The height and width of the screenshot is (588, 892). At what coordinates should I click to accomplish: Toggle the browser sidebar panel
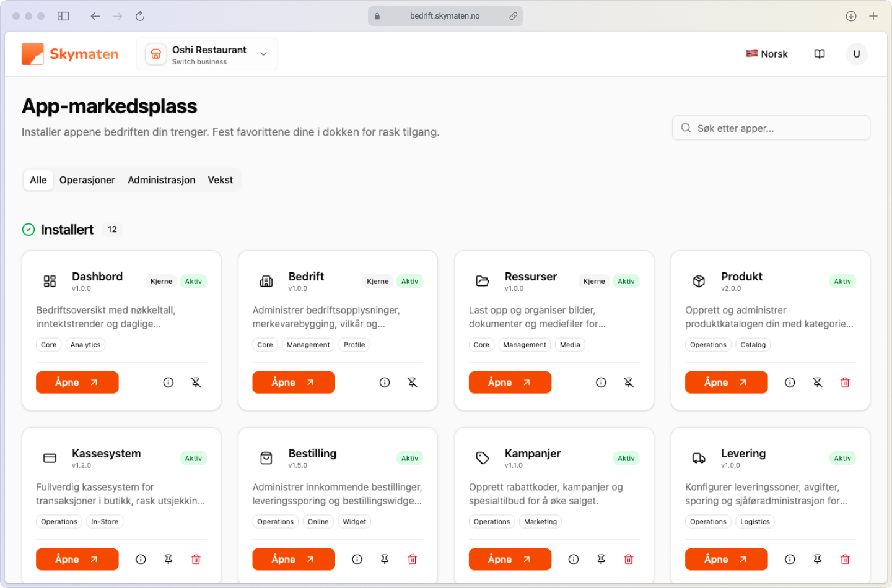click(x=63, y=16)
